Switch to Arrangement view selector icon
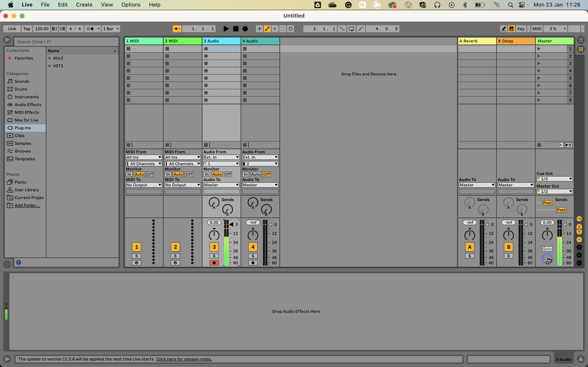This screenshot has width=588, height=367. point(581,40)
